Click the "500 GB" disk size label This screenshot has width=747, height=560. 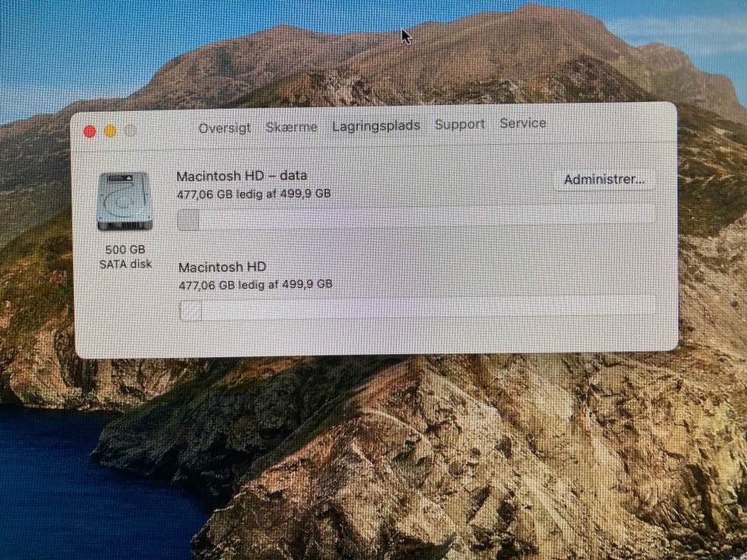coord(125,250)
